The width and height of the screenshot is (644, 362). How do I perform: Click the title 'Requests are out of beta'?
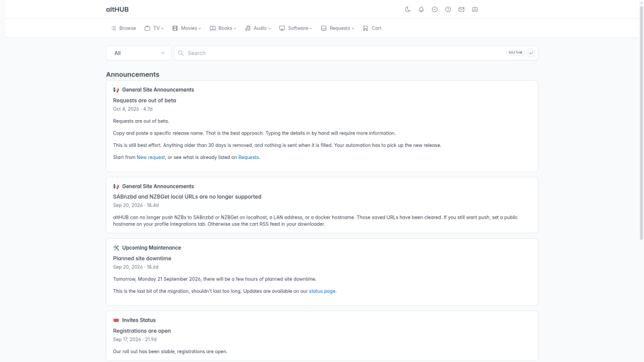[x=145, y=100]
